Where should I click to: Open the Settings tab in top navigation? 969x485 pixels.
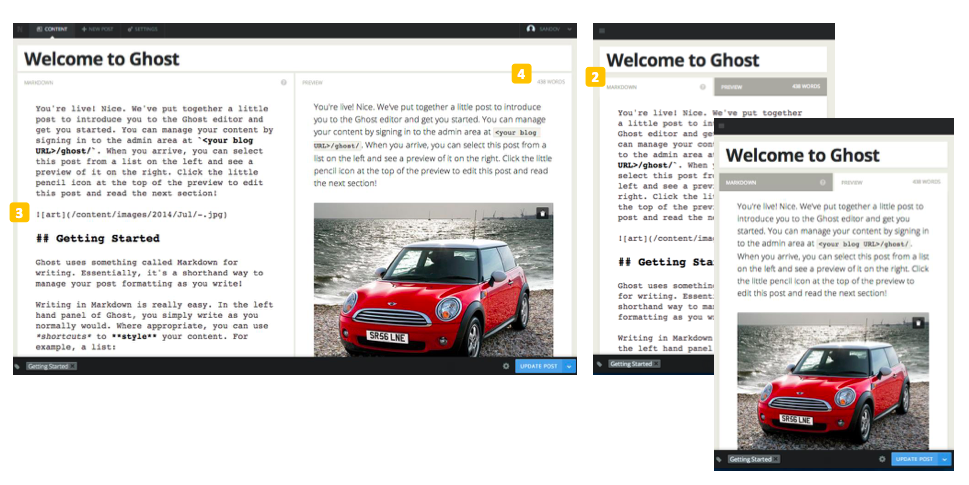pos(142,29)
